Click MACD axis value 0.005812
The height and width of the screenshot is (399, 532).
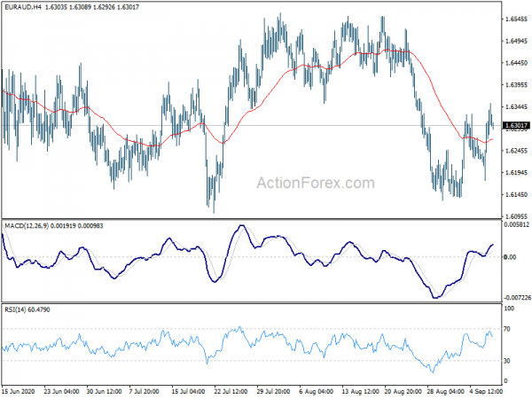(517, 224)
